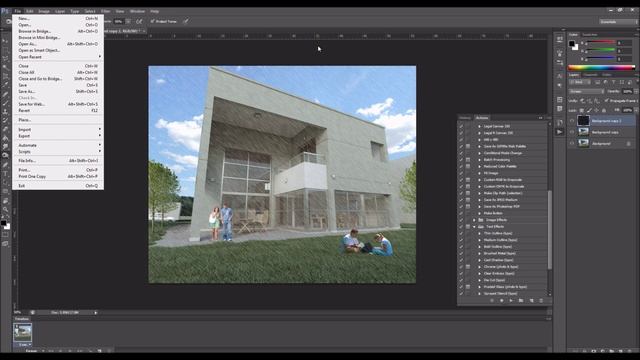This screenshot has width=640, height=360.
Task: Toggle dialog box for Save As JPEG Medium
Action: coord(468,200)
